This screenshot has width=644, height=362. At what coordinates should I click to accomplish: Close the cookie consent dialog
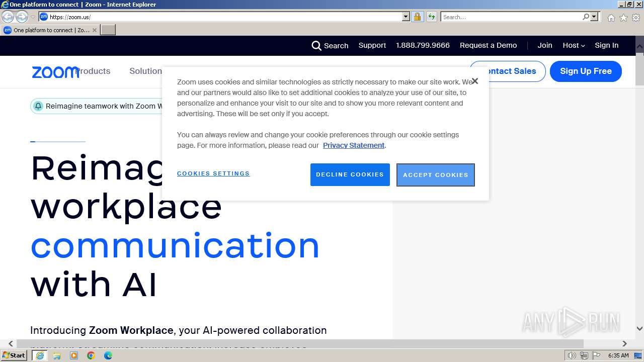click(474, 81)
